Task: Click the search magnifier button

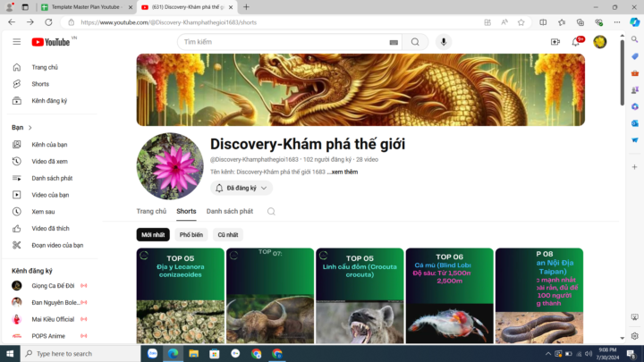Action: 415,42
